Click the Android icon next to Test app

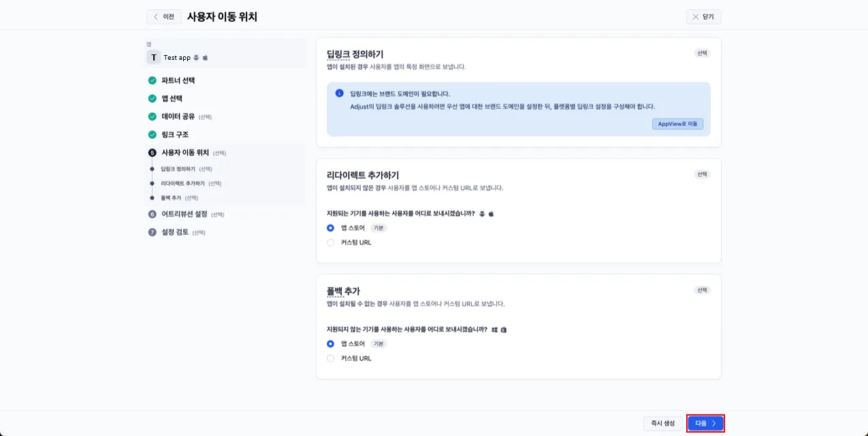pos(197,58)
